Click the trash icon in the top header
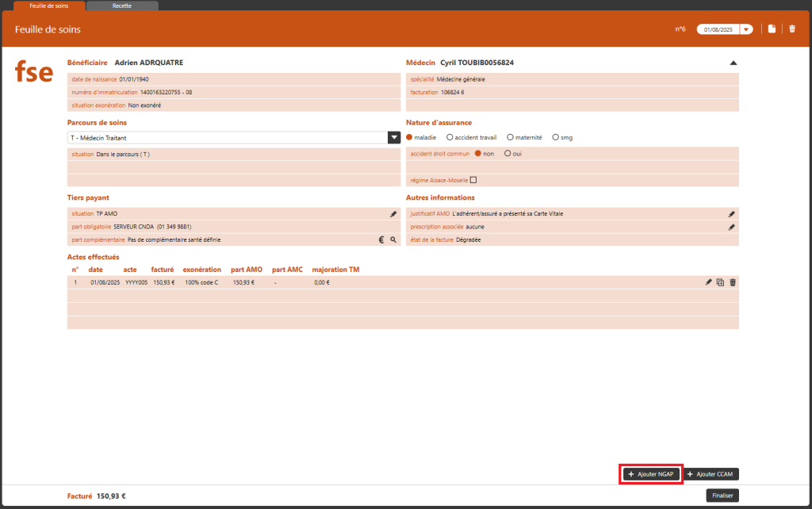This screenshot has height=509, width=812. click(x=791, y=29)
